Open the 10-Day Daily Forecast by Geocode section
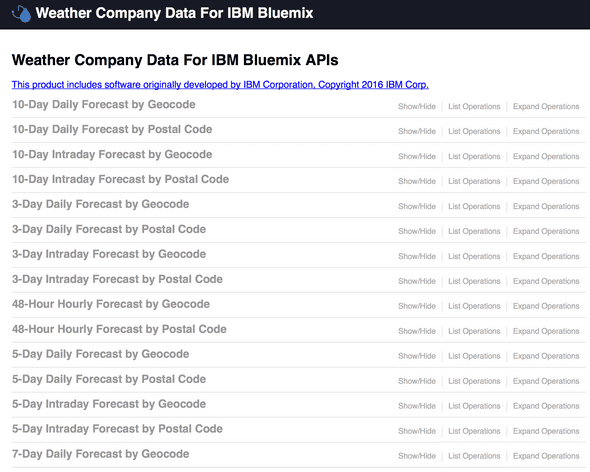Viewport: 590px width, 472px height. (x=103, y=105)
